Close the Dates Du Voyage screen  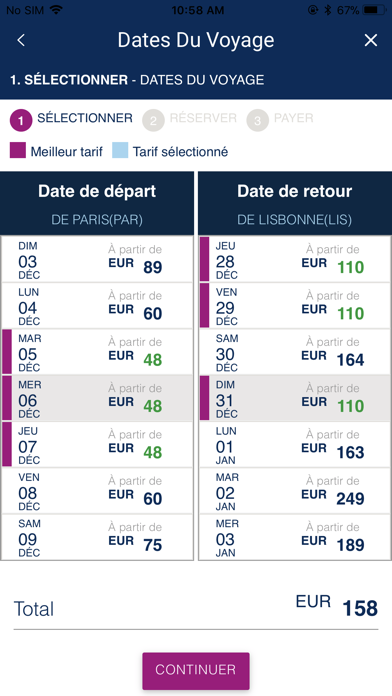click(x=371, y=40)
